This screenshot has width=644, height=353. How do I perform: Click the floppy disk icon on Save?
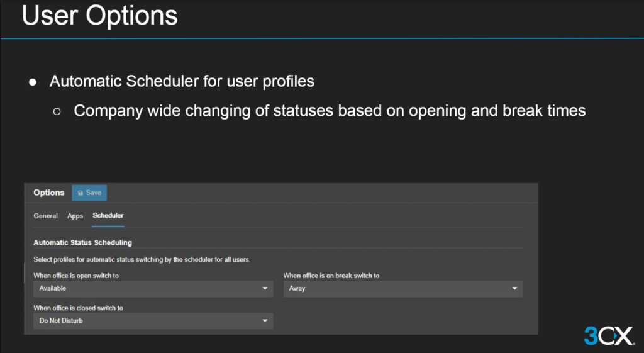80,193
